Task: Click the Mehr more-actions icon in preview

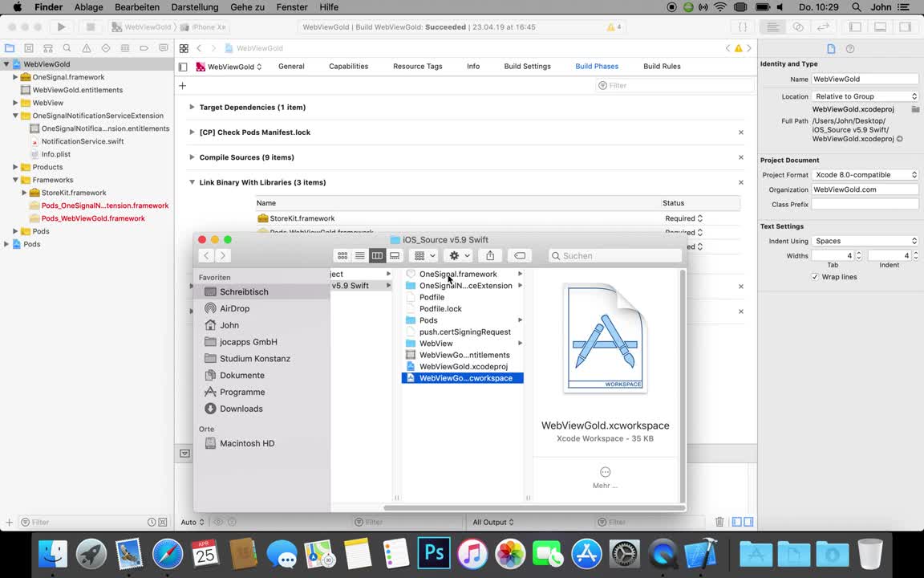Action: coord(606,472)
